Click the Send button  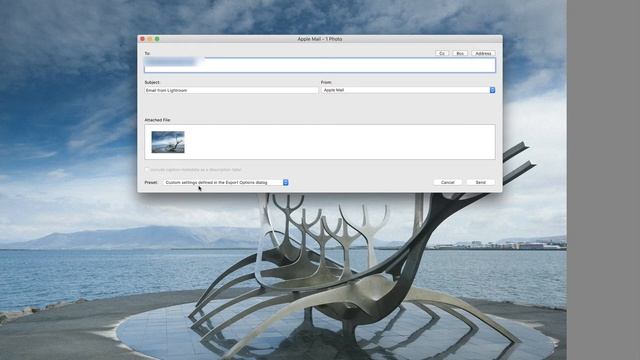coord(480,182)
